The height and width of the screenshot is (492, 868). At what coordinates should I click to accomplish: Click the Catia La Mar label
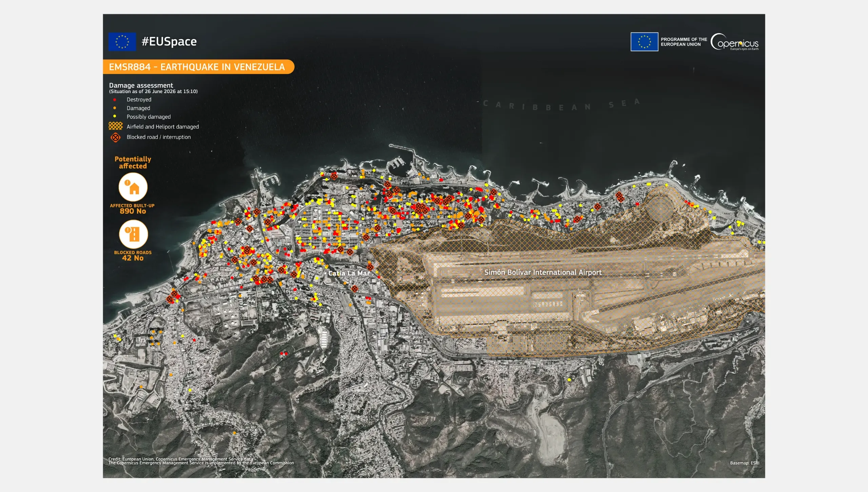pyautogui.click(x=349, y=273)
